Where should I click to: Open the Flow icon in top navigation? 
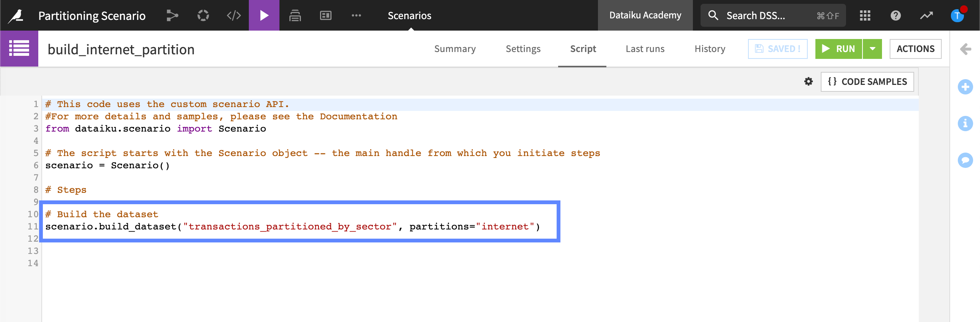click(x=172, y=16)
